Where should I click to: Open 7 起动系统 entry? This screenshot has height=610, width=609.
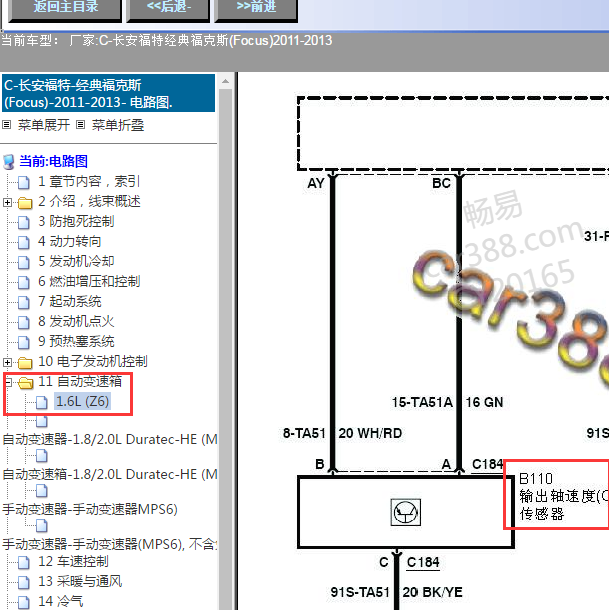[70, 301]
